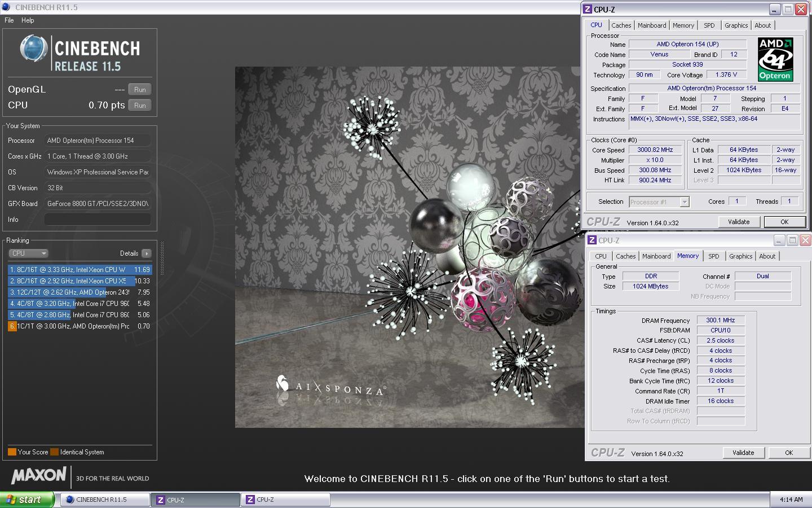Open the Help menu in Cinebench

pos(28,20)
